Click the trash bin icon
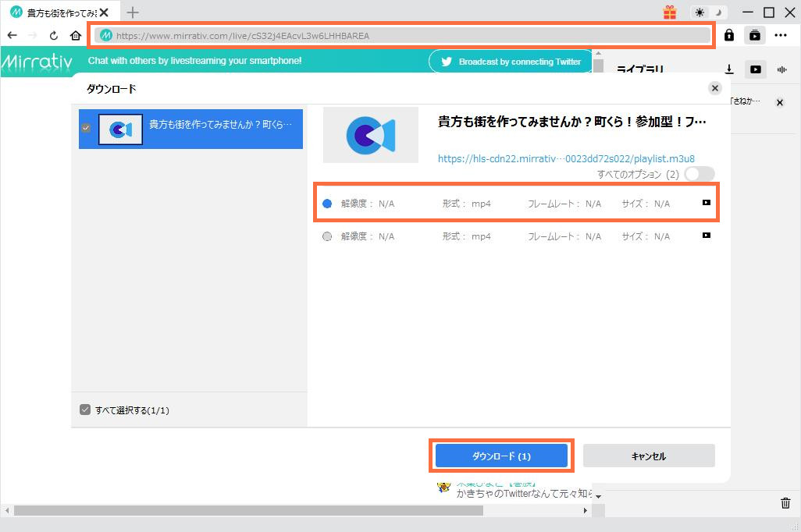This screenshot has width=801, height=532. (785, 503)
